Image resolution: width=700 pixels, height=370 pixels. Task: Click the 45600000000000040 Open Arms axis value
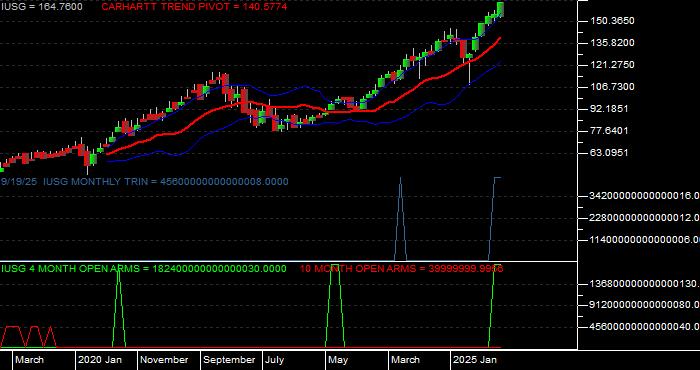click(x=644, y=327)
